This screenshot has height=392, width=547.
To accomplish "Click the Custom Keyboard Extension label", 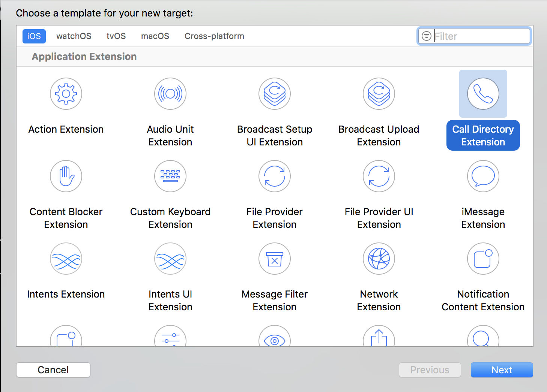I will [x=170, y=218].
